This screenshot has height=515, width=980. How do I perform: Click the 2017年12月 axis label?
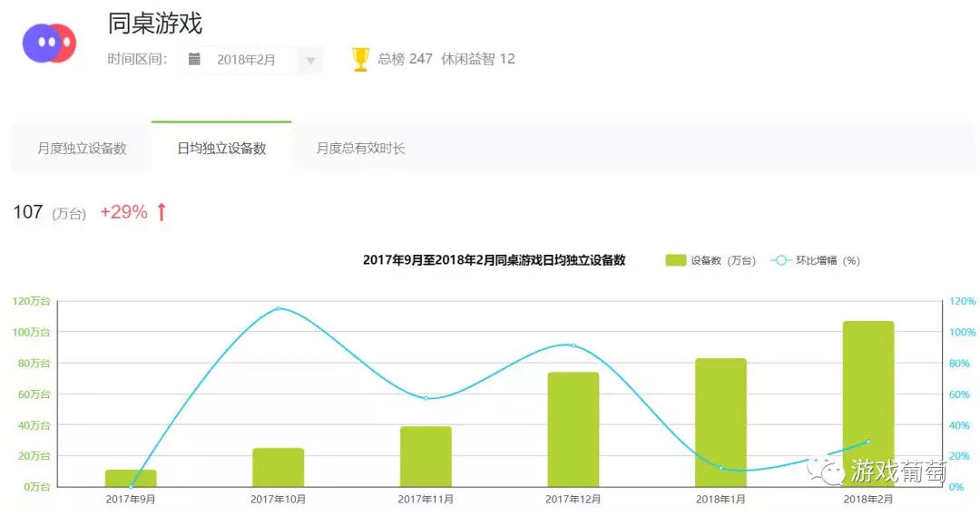pos(573,500)
